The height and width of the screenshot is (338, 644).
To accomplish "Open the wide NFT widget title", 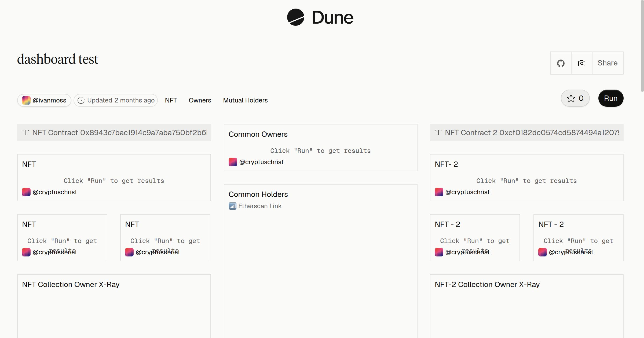I will (29, 164).
